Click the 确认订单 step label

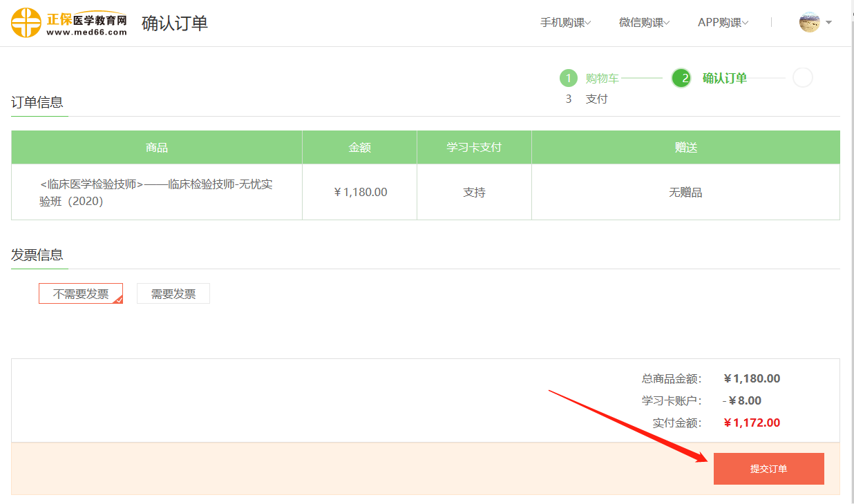coord(724,78)
